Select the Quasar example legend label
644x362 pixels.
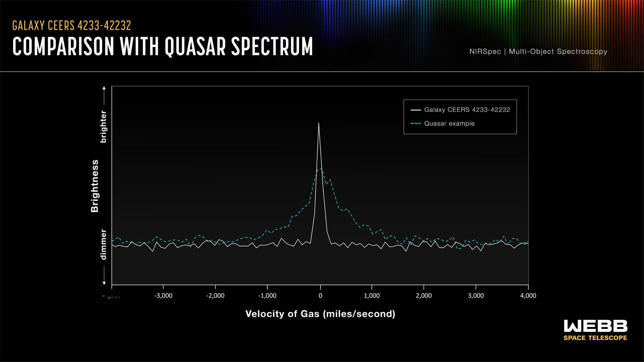point(449,124)
